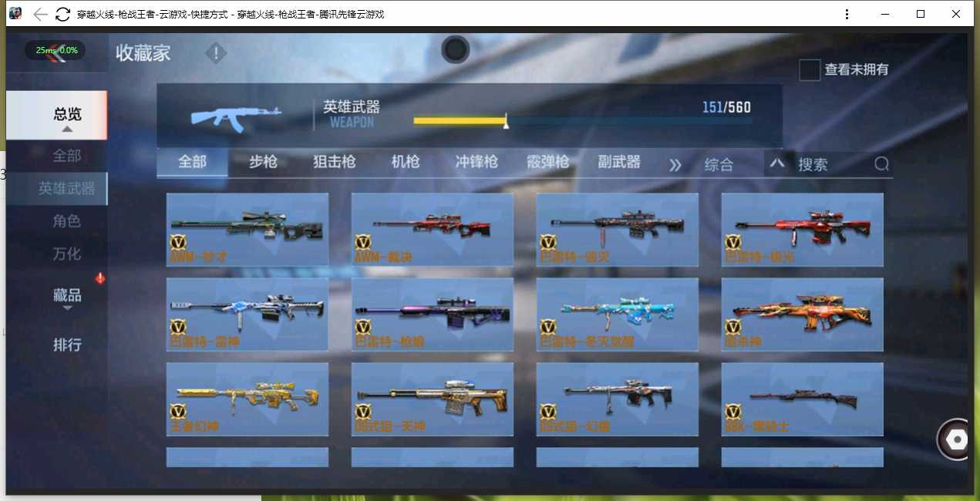This screenshot has height=501, width=980.
Task: Switch to the 霰弹枪 tab
Action: pos(547,162)
